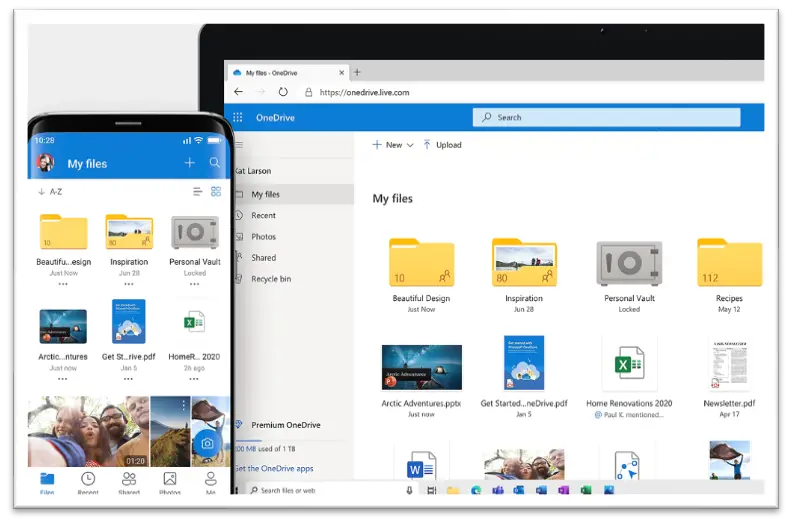Open Task View from the Windows taskbar
The image size is (791, 522).
click(431, 490)
